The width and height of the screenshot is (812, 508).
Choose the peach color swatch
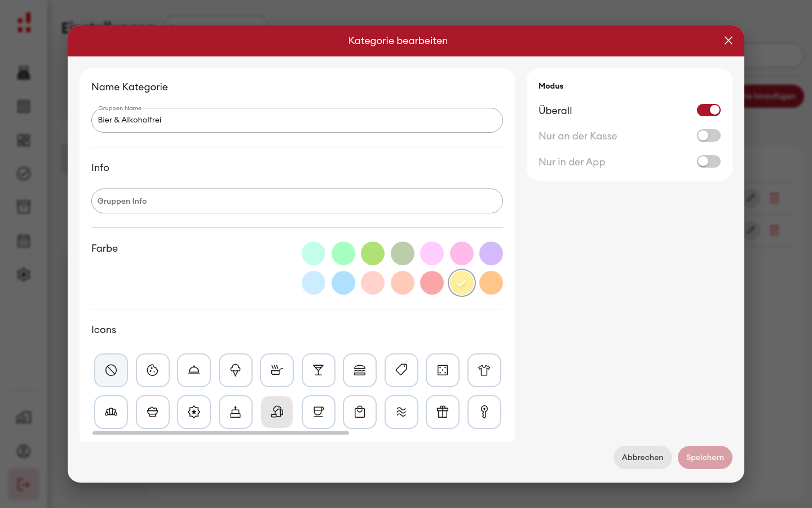click(403, 283)
